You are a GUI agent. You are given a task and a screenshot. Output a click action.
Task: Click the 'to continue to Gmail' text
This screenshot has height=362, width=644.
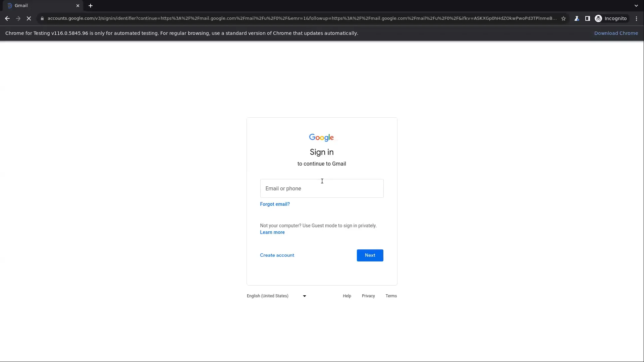coord(322,164)
